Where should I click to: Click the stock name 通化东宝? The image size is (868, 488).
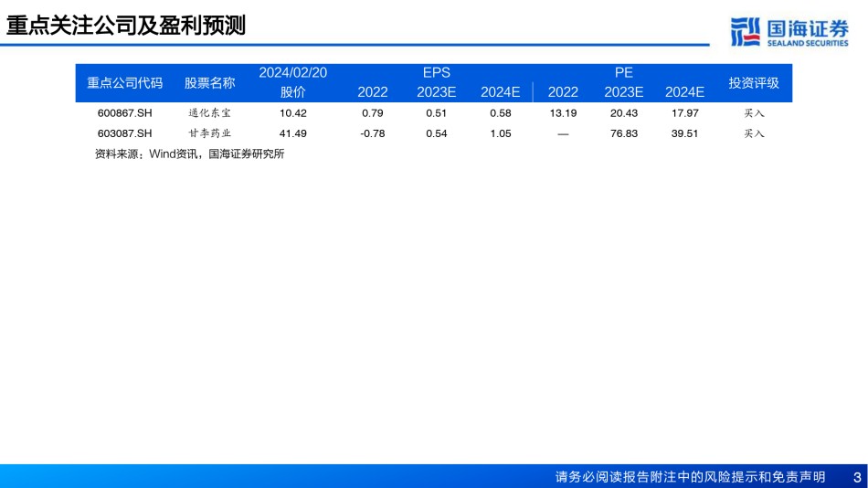click(210, 113)
